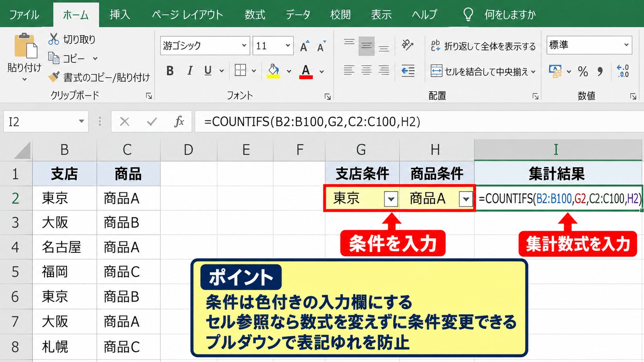Click the decrease indent icon
This screenshot has height=362, width=644.
pyautogui.click(x=408, y=71)
